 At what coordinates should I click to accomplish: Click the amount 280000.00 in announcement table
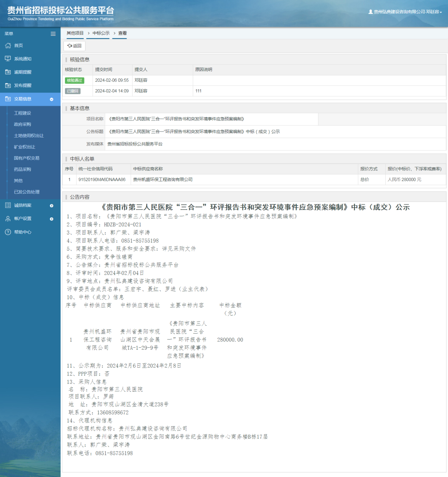click(x=230, y=340)
